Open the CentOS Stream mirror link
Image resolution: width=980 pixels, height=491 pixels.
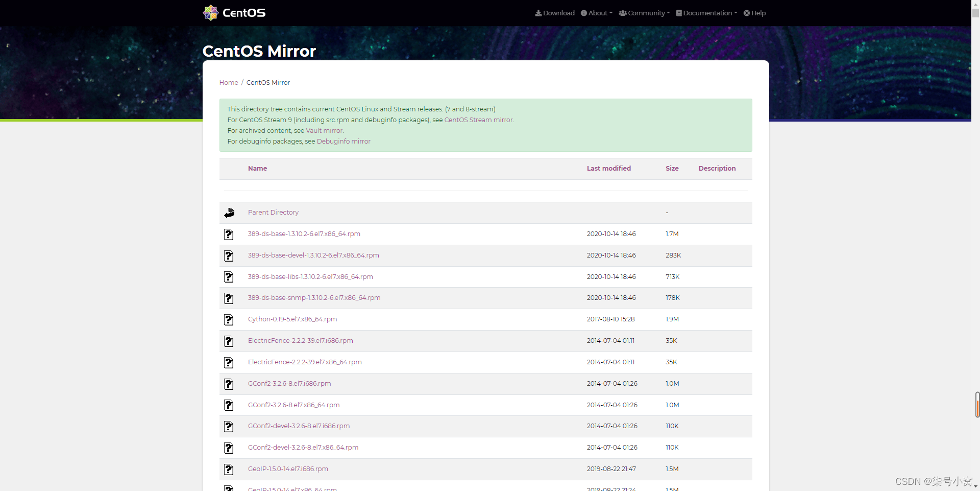point(478,120)
